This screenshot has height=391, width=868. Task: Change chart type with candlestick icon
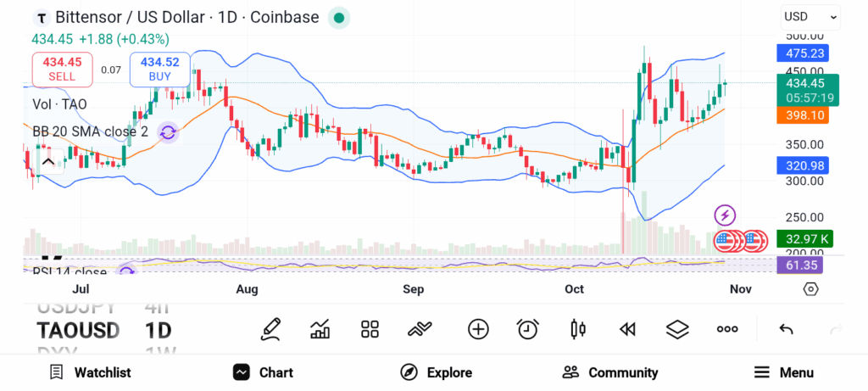pos(579,329)
